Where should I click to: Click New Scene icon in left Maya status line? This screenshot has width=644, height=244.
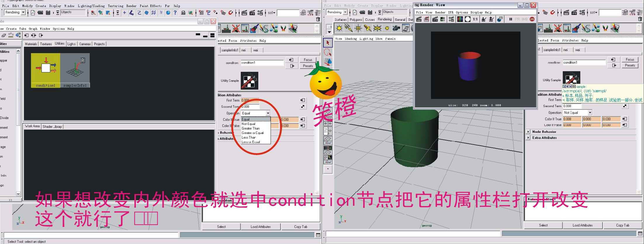33,13
